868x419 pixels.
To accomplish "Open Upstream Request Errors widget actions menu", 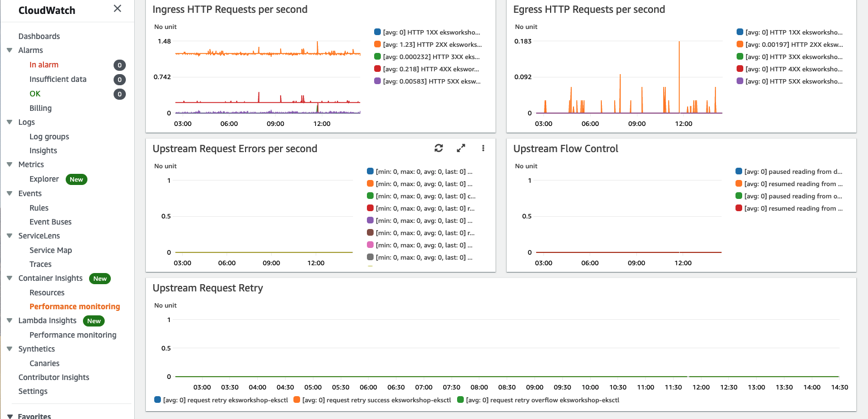I will (x=483, y=148).
